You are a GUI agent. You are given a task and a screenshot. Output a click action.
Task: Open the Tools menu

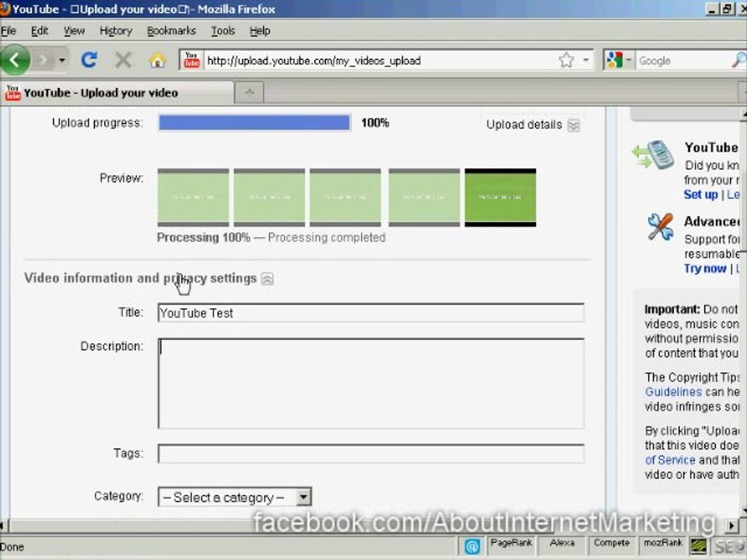point(223,31)
